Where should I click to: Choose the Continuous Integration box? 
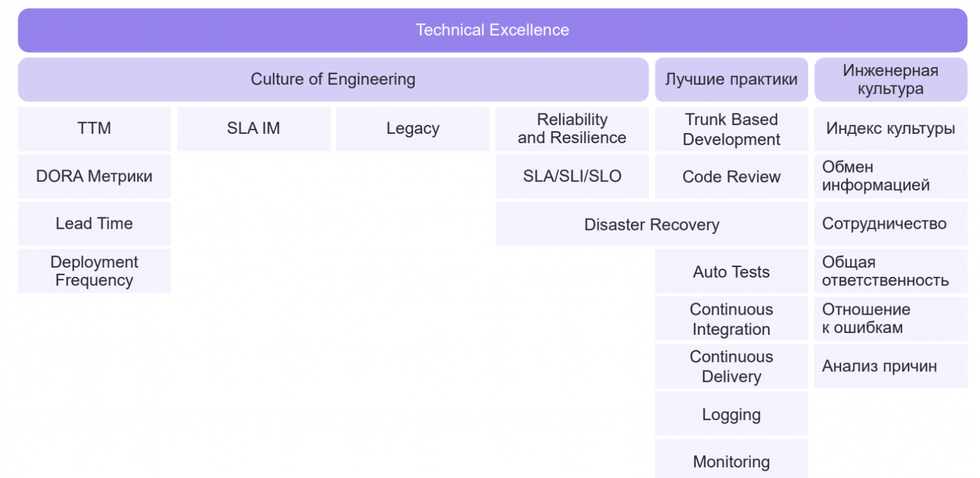(731, 319)
